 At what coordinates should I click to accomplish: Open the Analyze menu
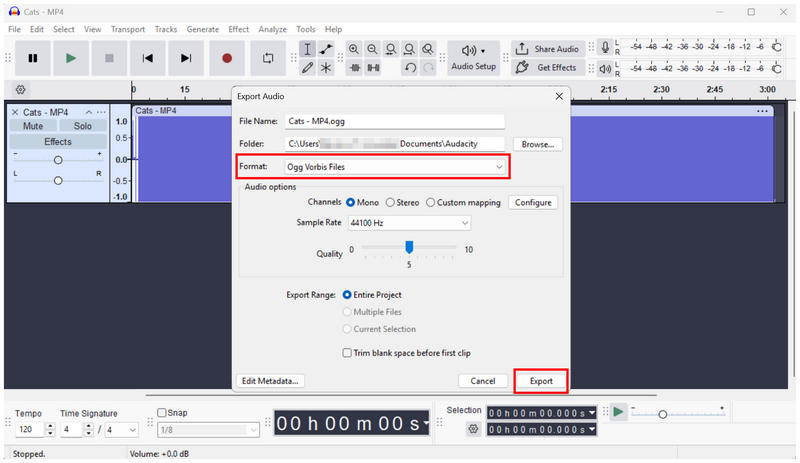pos(272,29)
